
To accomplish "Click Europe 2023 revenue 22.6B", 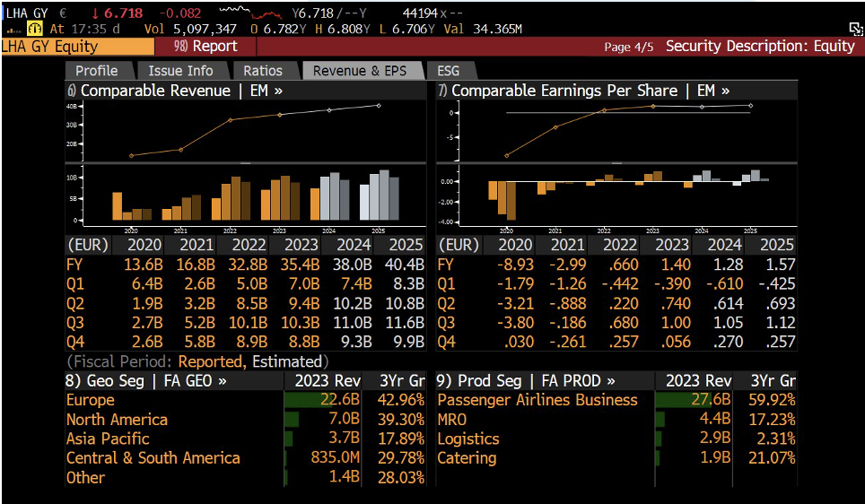I will (x=340, y=400).
